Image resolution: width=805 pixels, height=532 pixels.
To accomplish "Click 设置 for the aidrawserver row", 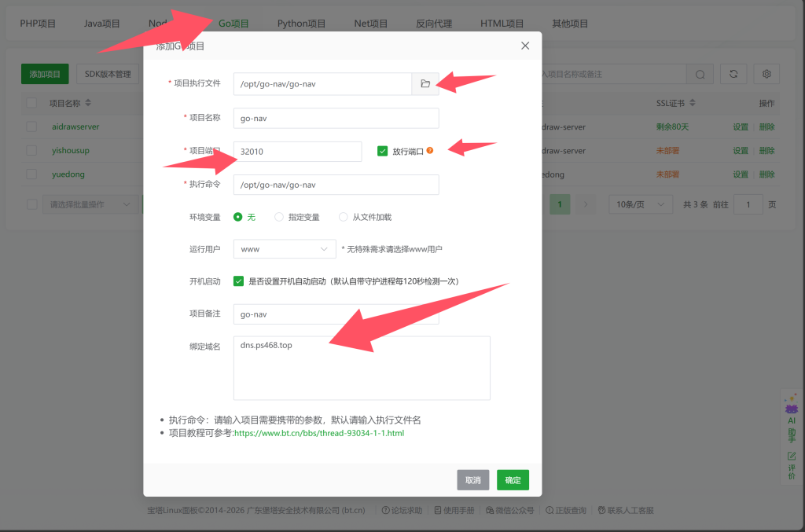I will pos(741,127).
